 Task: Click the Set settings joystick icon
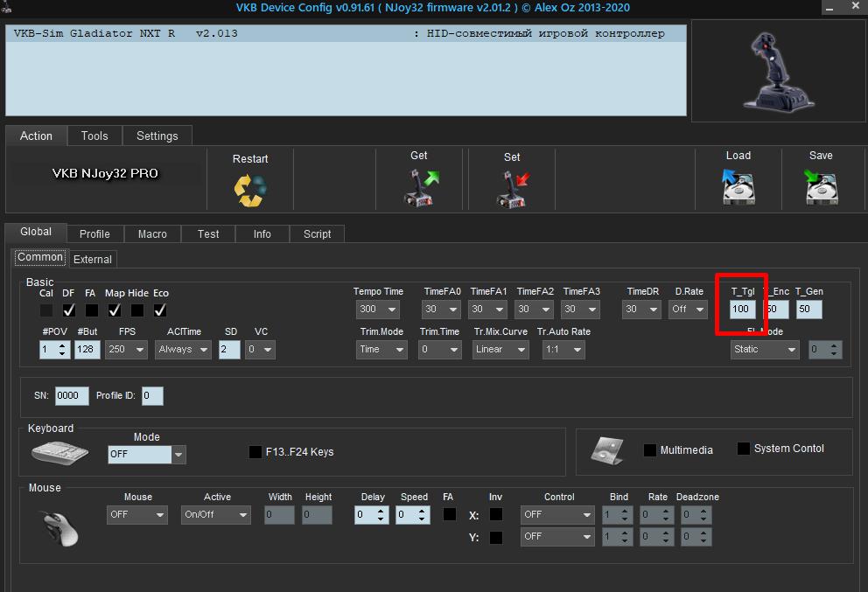pos(513,189)
